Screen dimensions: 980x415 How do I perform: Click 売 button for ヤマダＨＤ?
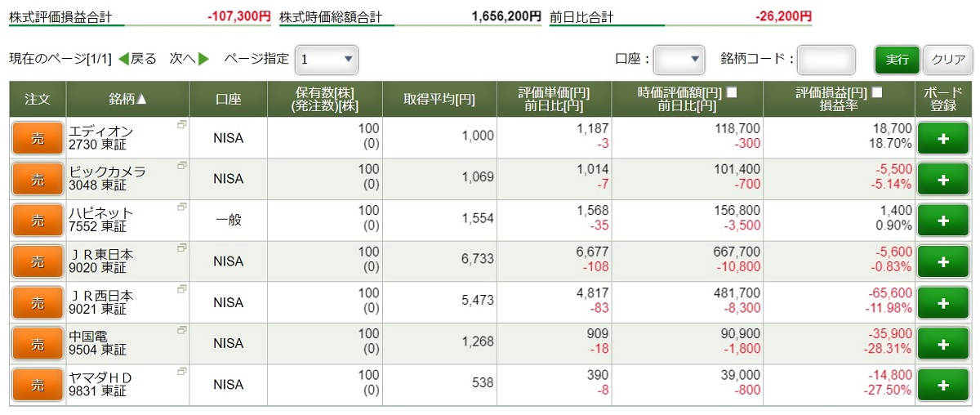pyautogui.click(x=38, y=385)
